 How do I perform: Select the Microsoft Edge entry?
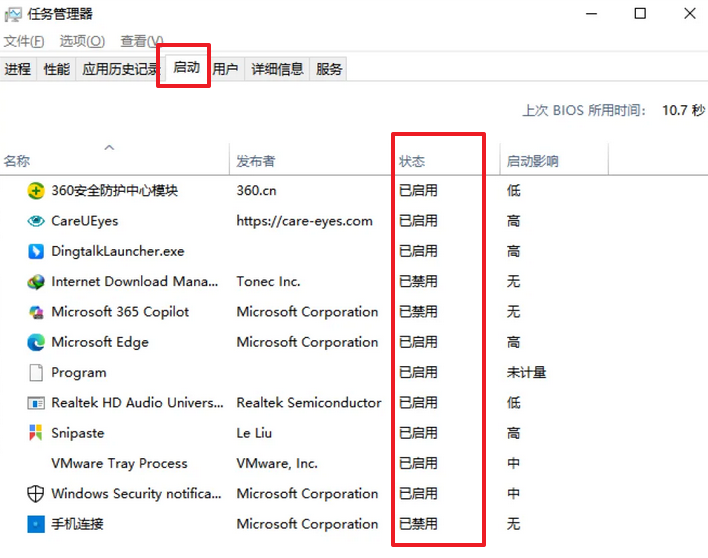100,342
